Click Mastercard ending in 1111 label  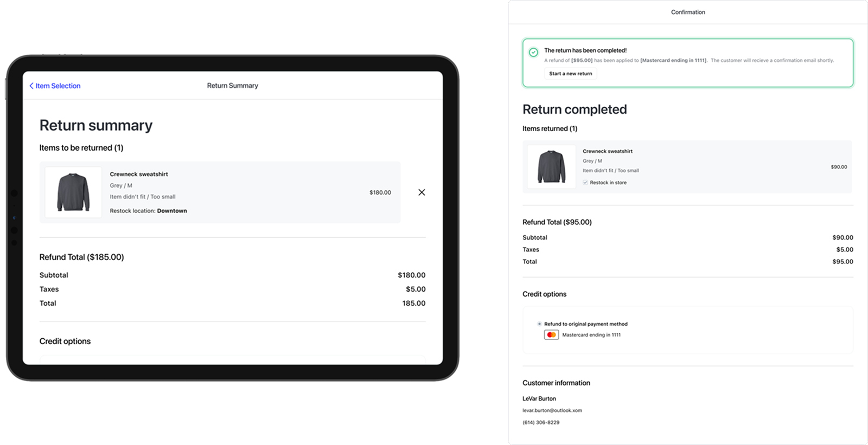(x=591, y=335)
